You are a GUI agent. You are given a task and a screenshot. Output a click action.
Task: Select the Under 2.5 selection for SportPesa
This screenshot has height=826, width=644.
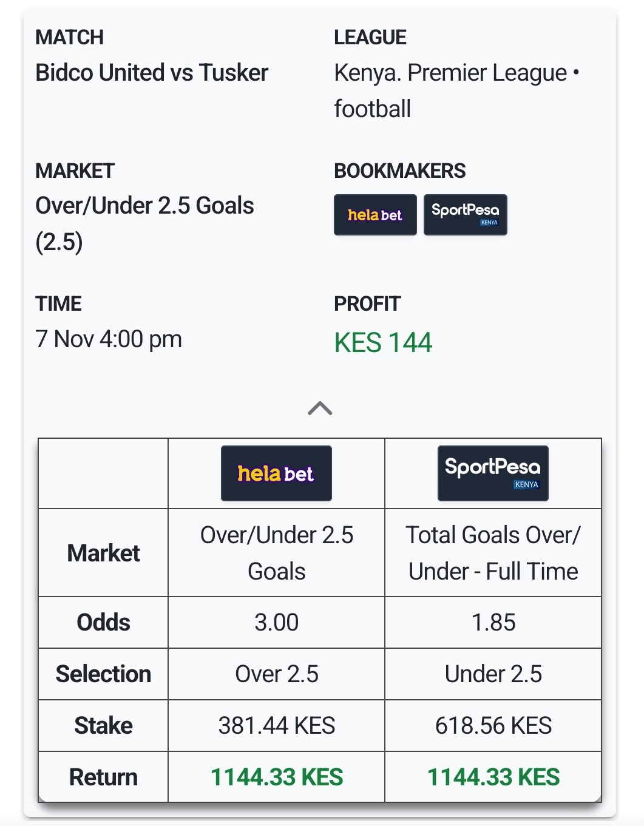pos(493,674)
